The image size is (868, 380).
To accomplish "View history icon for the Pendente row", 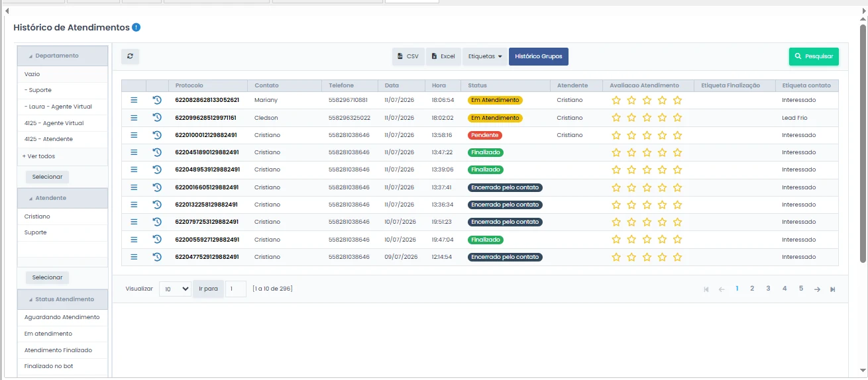I will click(157, 135).
